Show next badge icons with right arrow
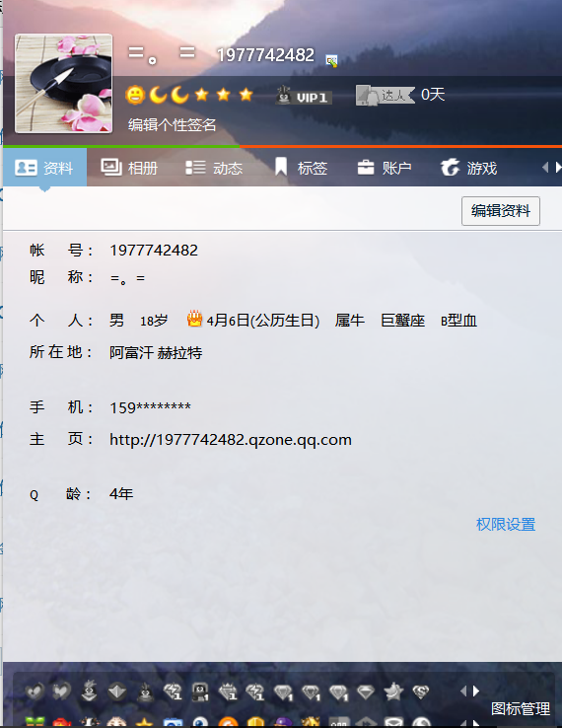This screenshot has width=562, height=728. pos(476,692)
